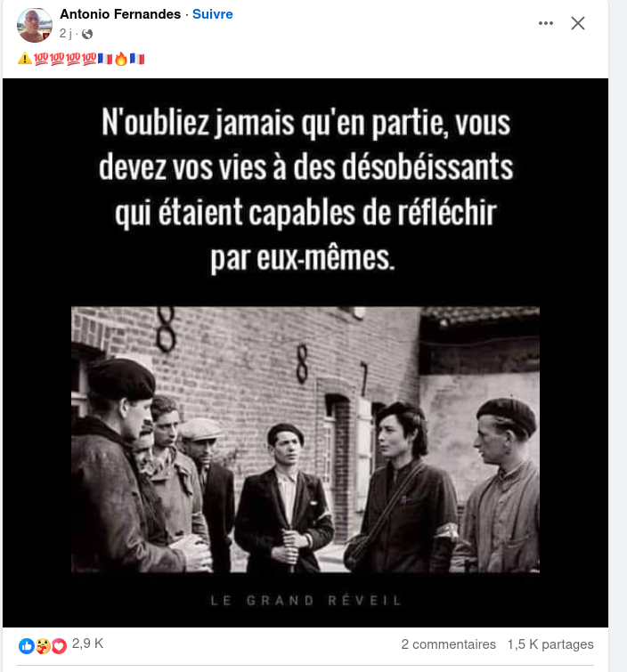Click the first red 100 emoji
Image resolution: width=627 pixels, height=672 pixels.
click(41, 58)
